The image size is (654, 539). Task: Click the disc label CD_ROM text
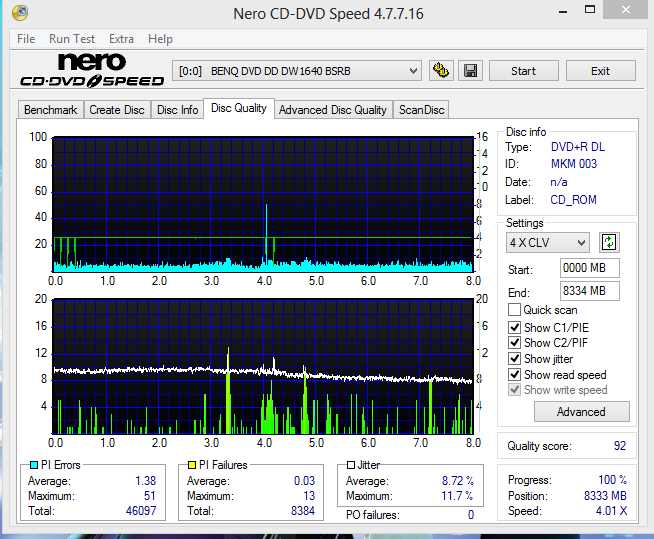(574, 200)
